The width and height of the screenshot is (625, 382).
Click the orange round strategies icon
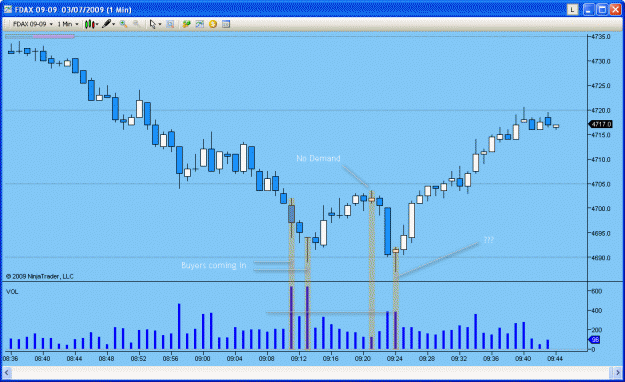tap(213, 24)
